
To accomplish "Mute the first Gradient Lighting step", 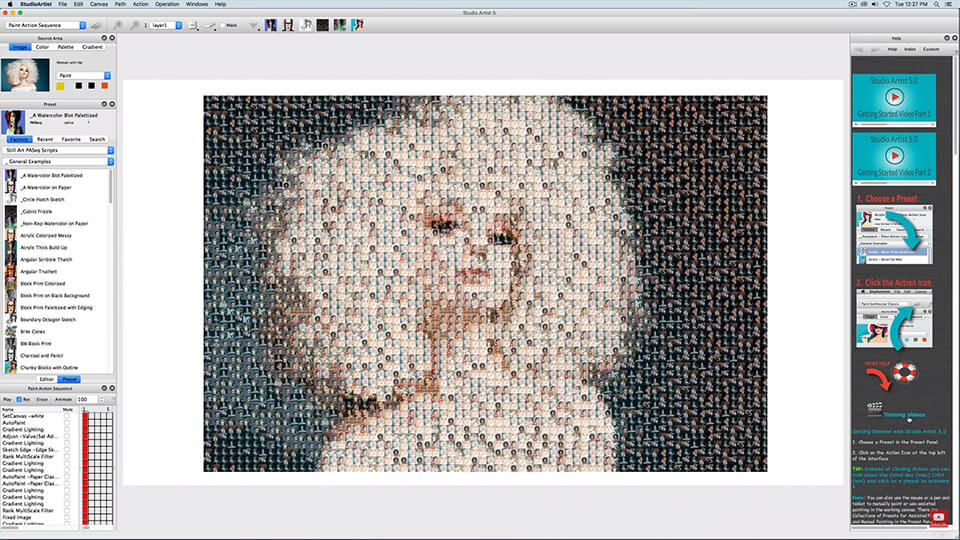I will point(67,429).
